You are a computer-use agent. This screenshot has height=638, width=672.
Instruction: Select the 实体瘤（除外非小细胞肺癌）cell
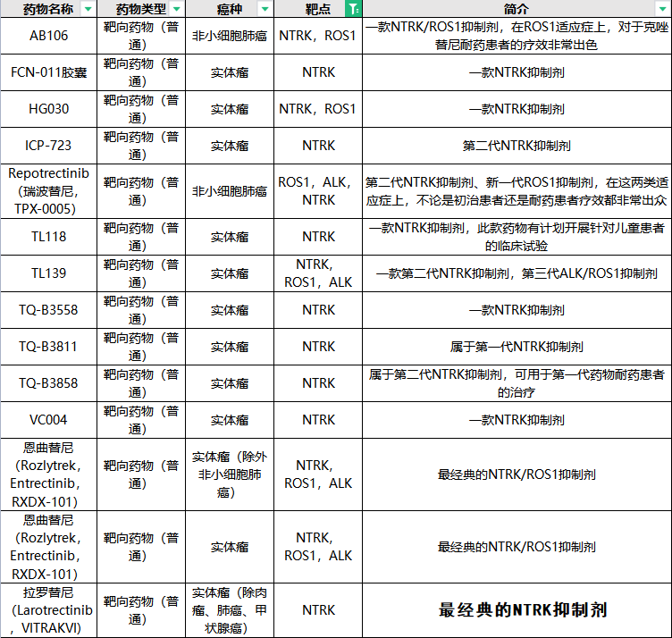pos(230,474)
